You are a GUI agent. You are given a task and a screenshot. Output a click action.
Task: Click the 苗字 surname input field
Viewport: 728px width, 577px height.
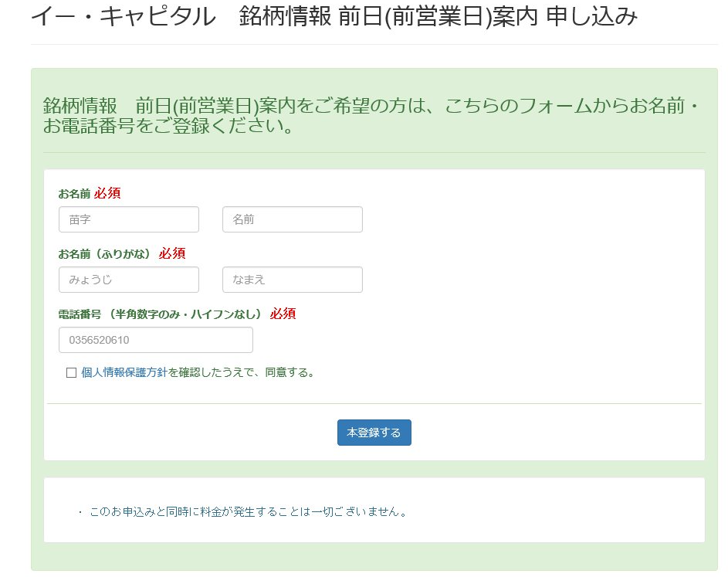click(129, 219)
